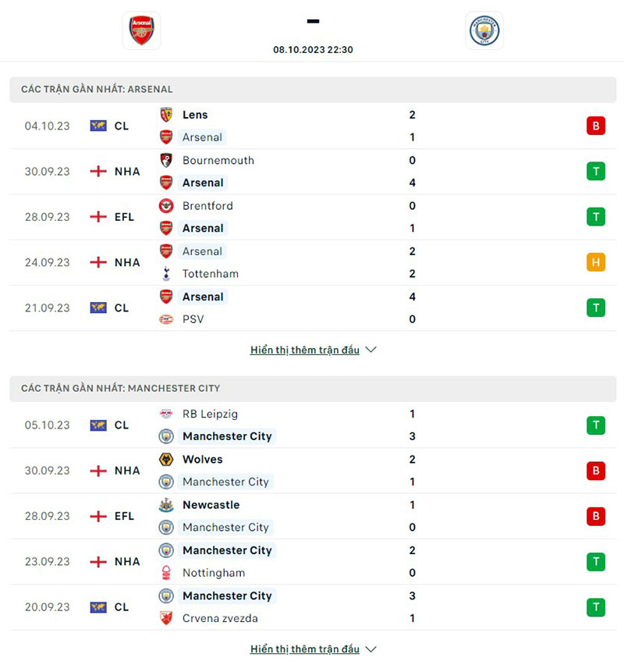Image resolution: width=624 pixels, height=672 pixels.
Task: Click the England flag icon for the NHA match on 30.09.23
Action: tap(97, 171)
